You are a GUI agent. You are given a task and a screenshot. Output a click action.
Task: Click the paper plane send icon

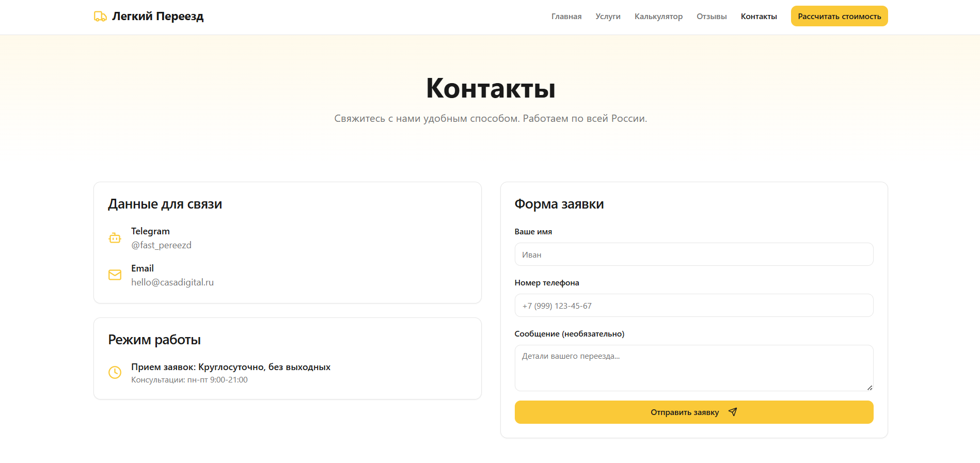click(x=732, y=412)
